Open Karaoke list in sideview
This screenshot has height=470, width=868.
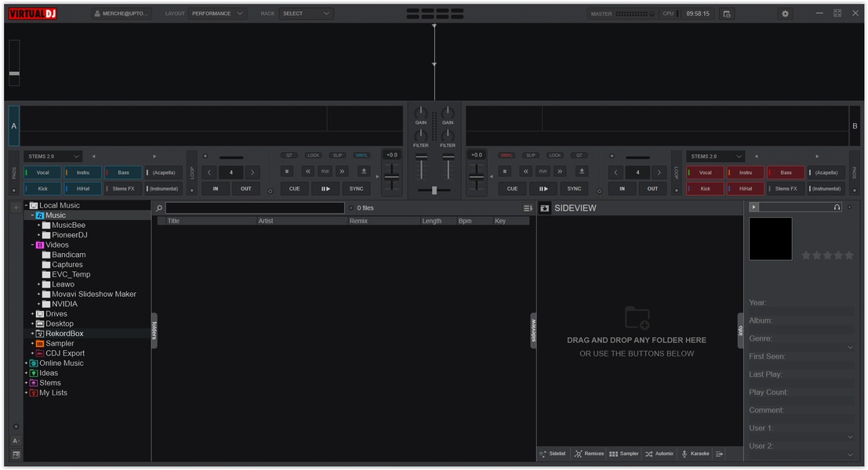pyautogui.click(x=695, y=454)
